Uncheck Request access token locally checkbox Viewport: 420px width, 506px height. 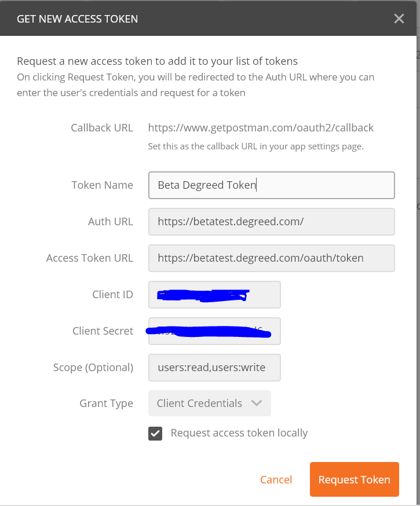pyautogui.click(x=155, y=433)
